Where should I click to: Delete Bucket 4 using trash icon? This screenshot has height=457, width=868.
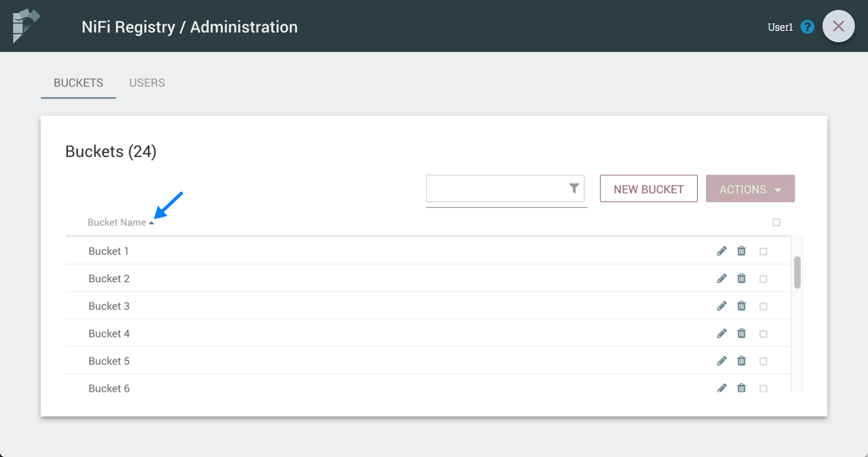[x=742, y=333]
